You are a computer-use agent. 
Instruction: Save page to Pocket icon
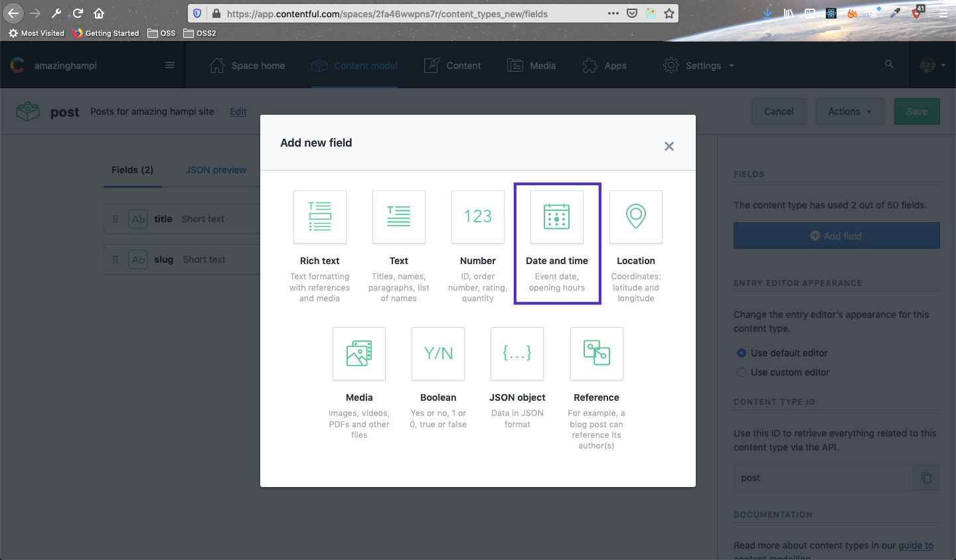[x=632, y=13]
